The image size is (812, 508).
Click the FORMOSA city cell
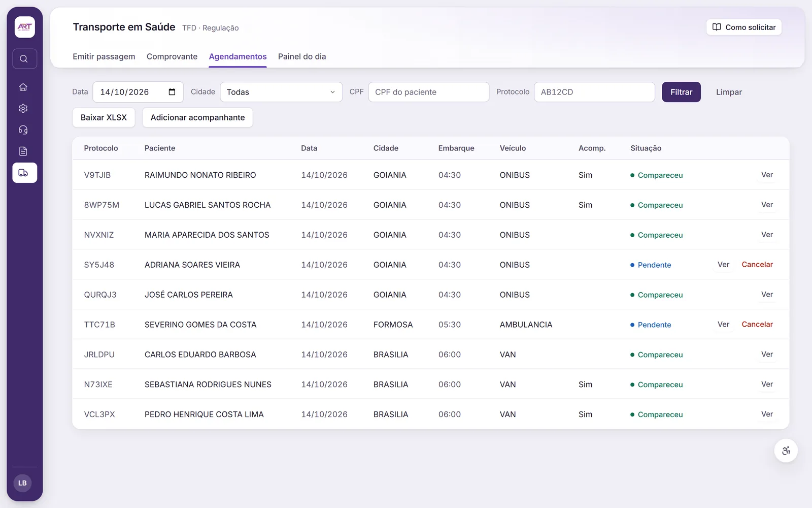pyautogui.click(x=393, y=325)
